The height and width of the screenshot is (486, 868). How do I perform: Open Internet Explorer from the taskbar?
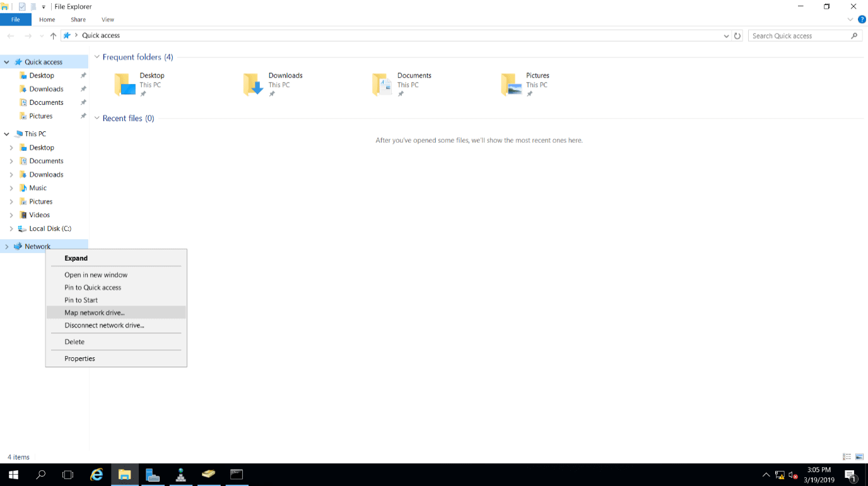pos(97,475)
